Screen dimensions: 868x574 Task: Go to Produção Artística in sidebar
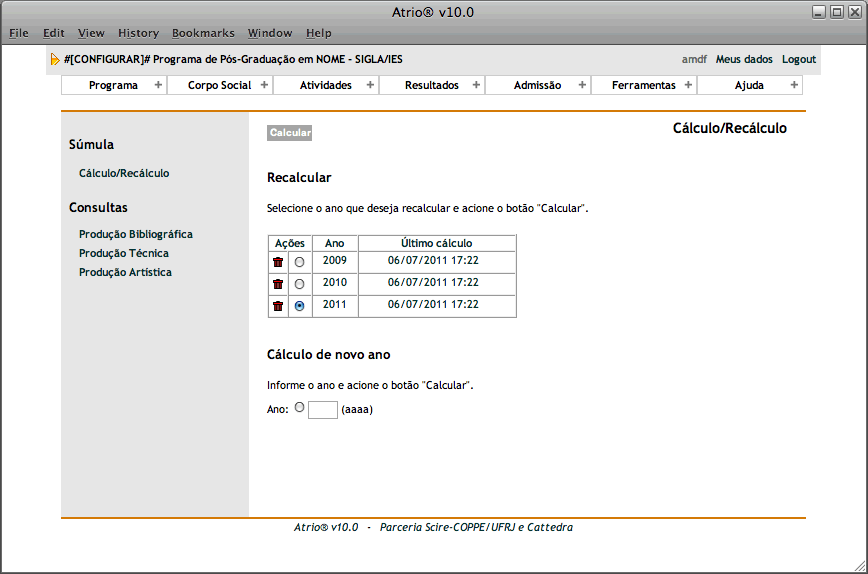point(125,272)
